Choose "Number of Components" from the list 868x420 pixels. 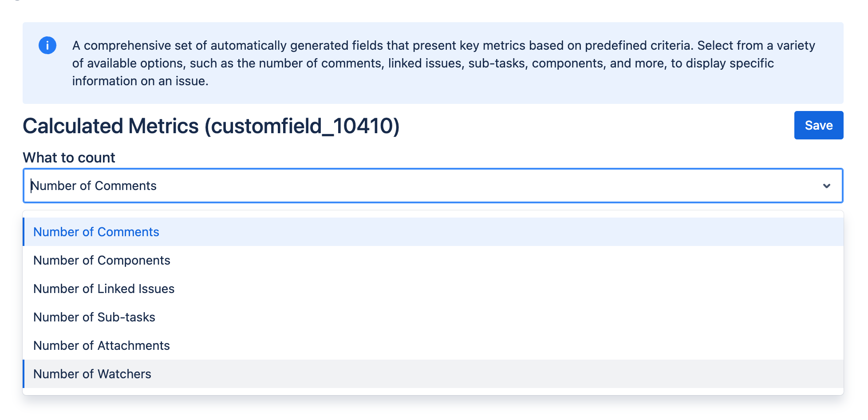click(x=102, y=260)
